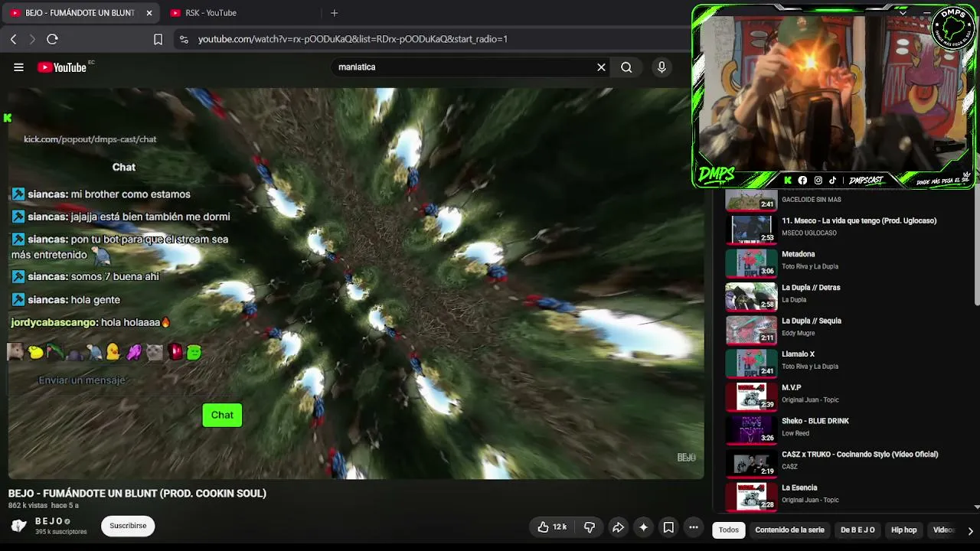
Task: Click the browser forward arrow
Action: [x=32, y=39]
